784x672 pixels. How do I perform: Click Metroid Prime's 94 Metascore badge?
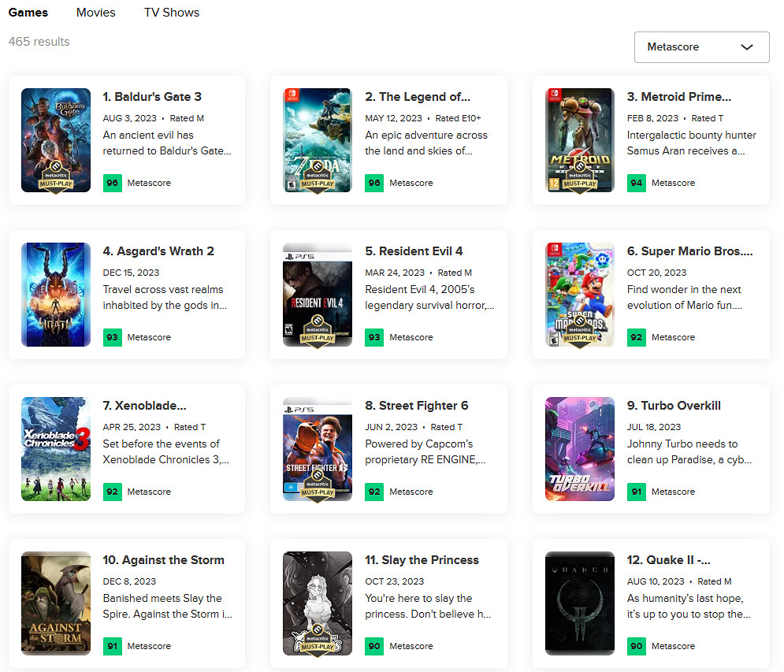(x=637, y=183)
